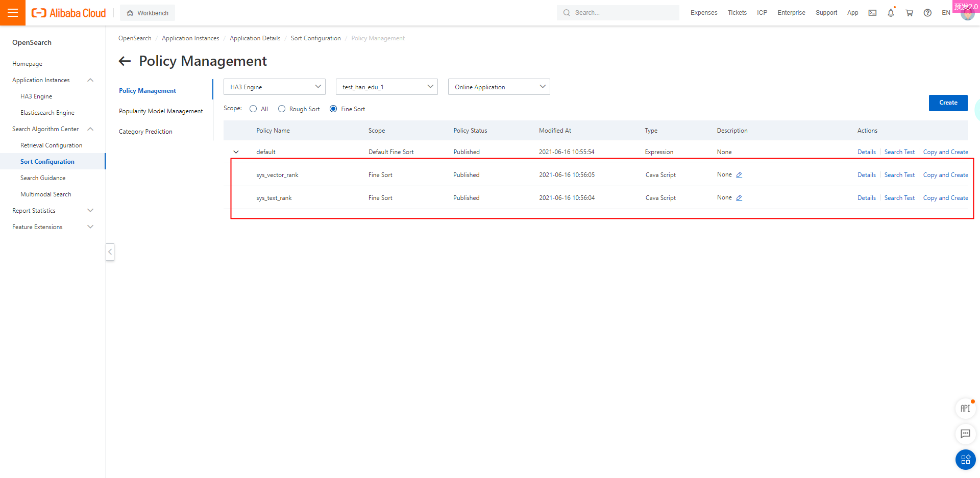Open Category Prediction side tab
980x478 pixels.
145,132
